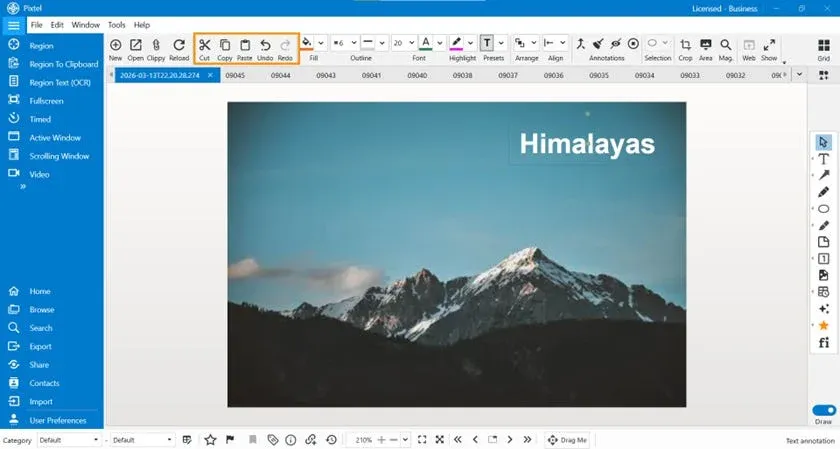Switch to the 09045 tab
840x449 pixels.
pyautogui.click(x=235, y=76)
